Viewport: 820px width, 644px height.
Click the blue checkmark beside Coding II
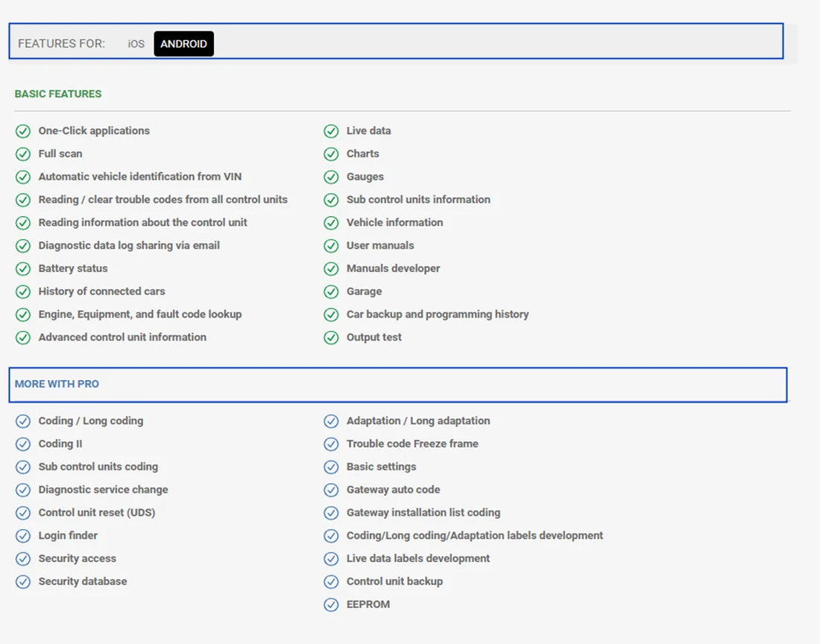click(x=23, y=444)
